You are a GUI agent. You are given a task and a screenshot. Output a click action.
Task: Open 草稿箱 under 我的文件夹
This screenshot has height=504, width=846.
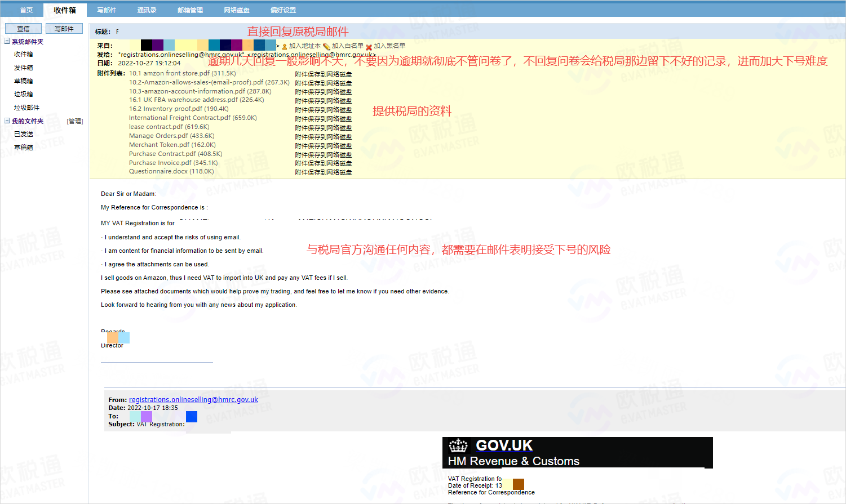click(x=24, y=148)
